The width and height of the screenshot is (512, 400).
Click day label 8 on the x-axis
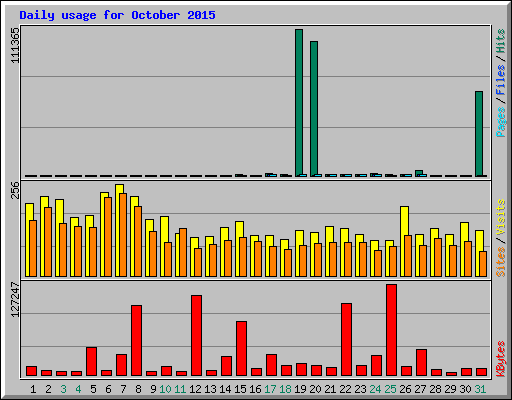click(138, 389)
